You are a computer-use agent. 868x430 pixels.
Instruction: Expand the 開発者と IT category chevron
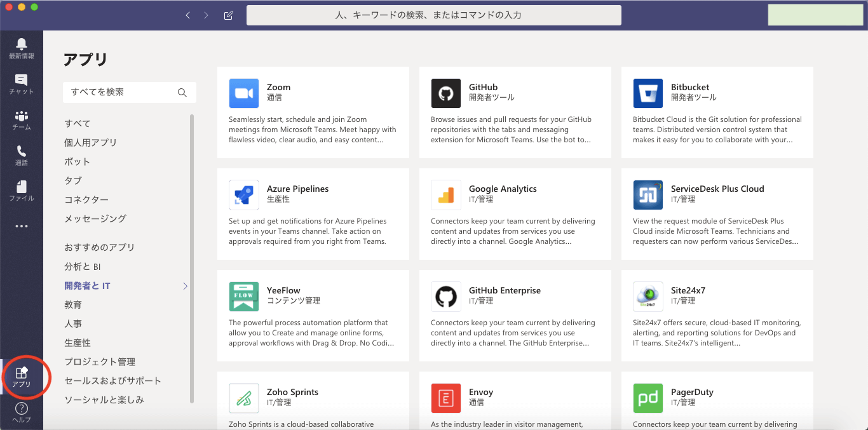(x=186, y=286)
